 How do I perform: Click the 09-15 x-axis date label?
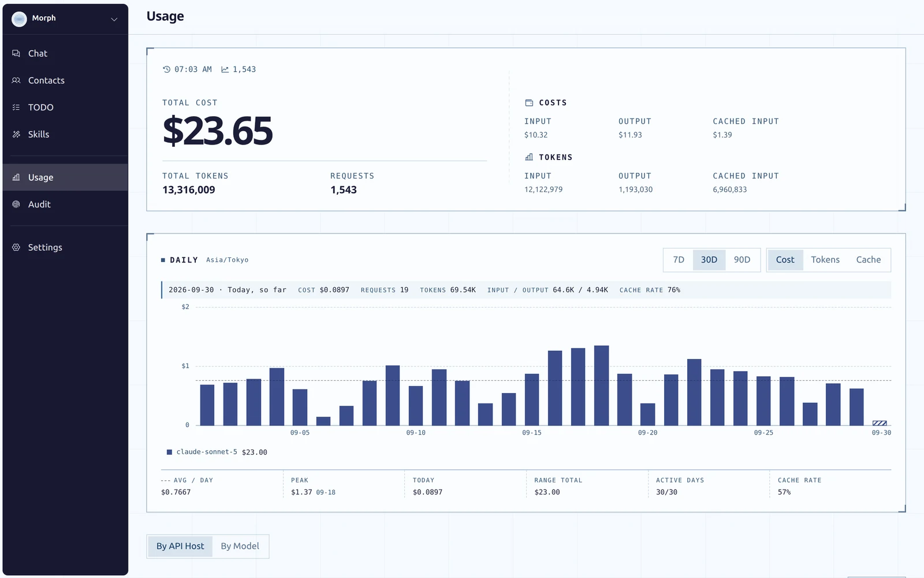coord(532,433)
